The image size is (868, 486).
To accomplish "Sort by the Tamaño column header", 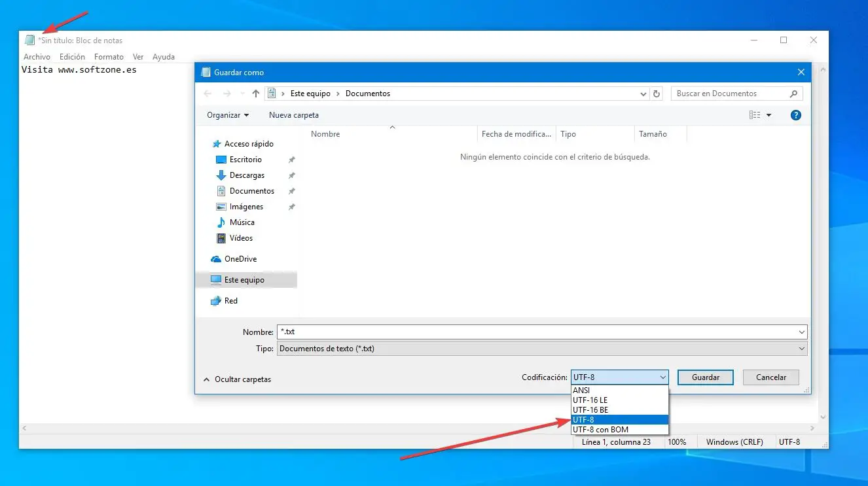I will tap(653, 134).
